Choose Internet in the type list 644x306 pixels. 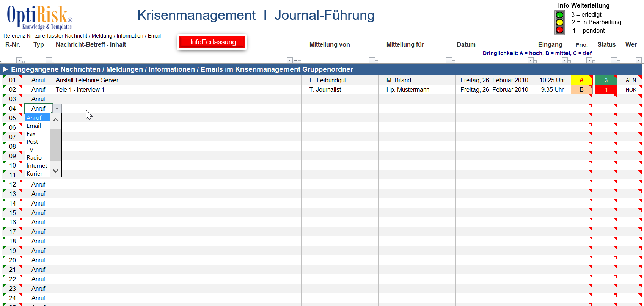(37, 166)
